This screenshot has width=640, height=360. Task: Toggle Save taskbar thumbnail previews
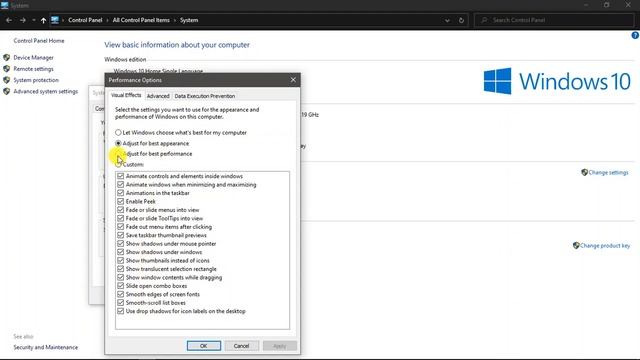(120, 235)
